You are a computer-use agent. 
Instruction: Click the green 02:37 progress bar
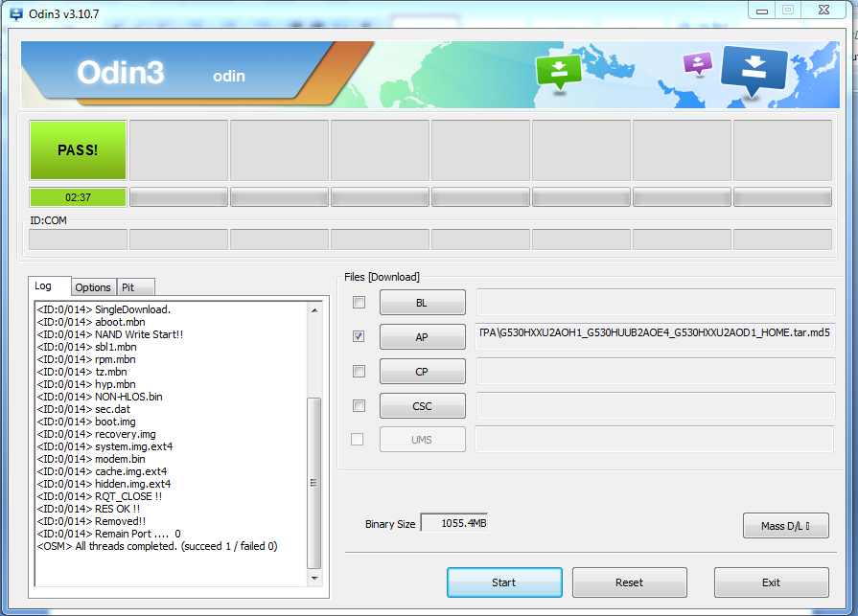coord(79,197)
